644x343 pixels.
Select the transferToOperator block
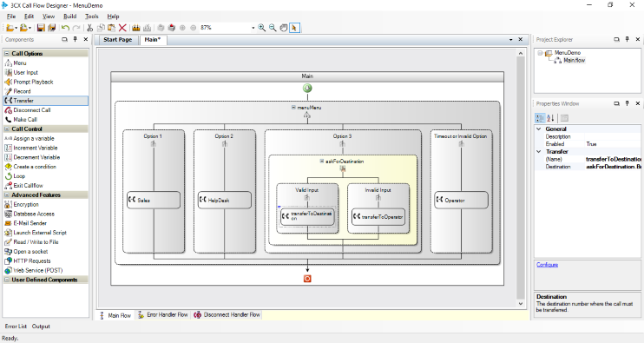tap(378, 216)
